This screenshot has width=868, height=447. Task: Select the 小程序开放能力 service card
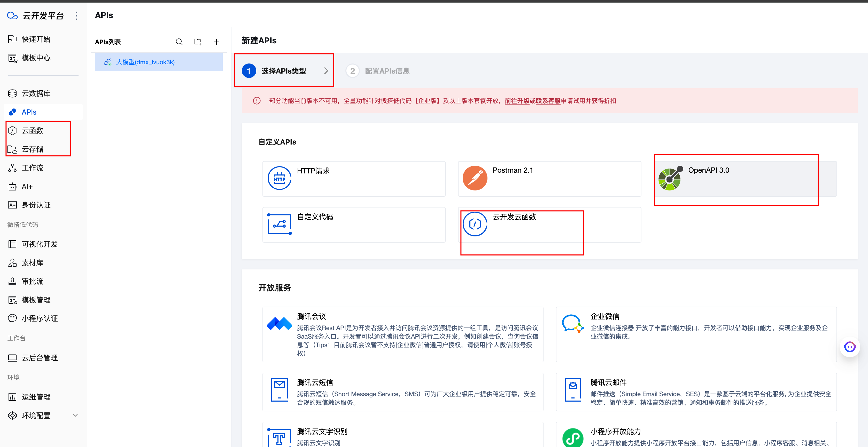696,435
